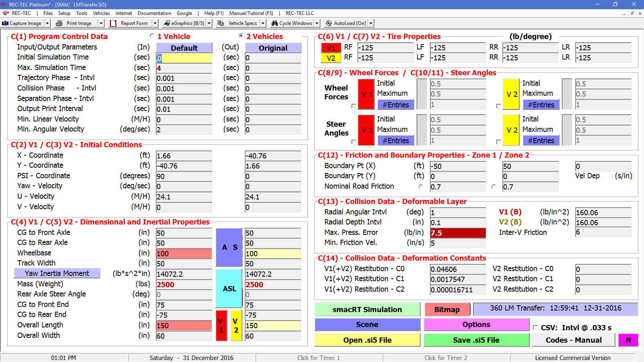Click the Bitmap button
Screen dimensions: 644x362
pos(447,309)
